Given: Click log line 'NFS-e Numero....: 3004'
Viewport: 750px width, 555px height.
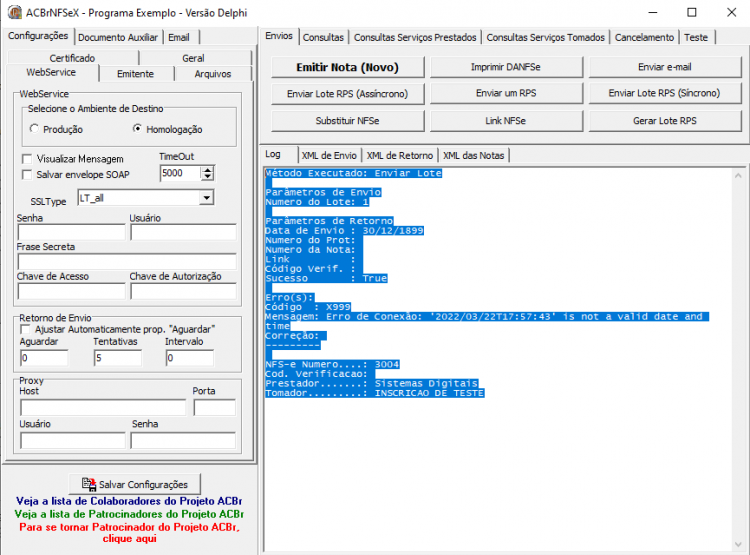Looking at the screenshot, I should pyautogui.click(x=332, y=364).
